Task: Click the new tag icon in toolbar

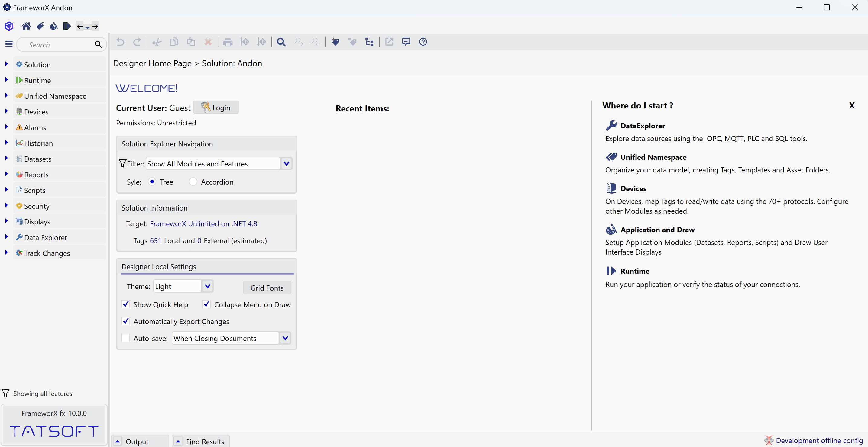Action: (335, 42)
